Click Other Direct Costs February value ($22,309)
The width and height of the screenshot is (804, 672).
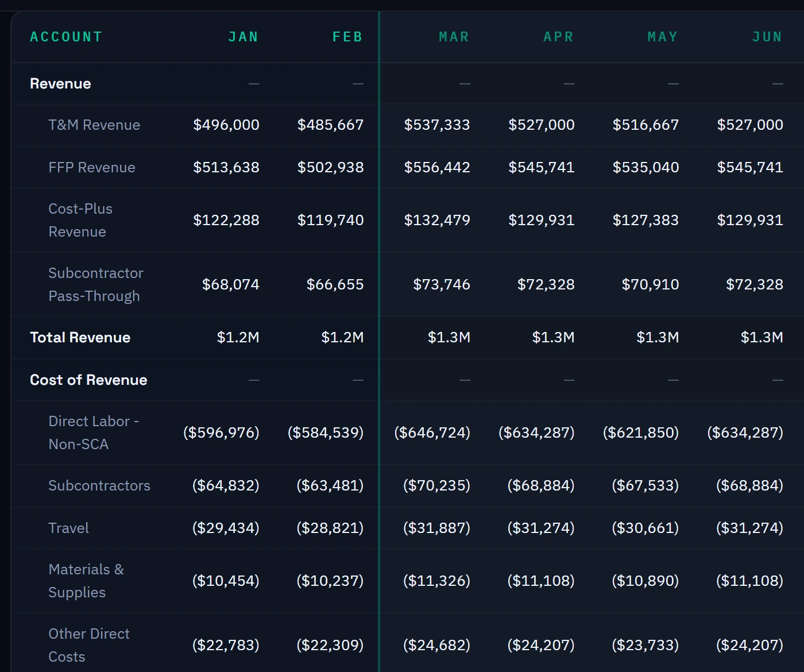pyautogui.click(x=330, y=646)
